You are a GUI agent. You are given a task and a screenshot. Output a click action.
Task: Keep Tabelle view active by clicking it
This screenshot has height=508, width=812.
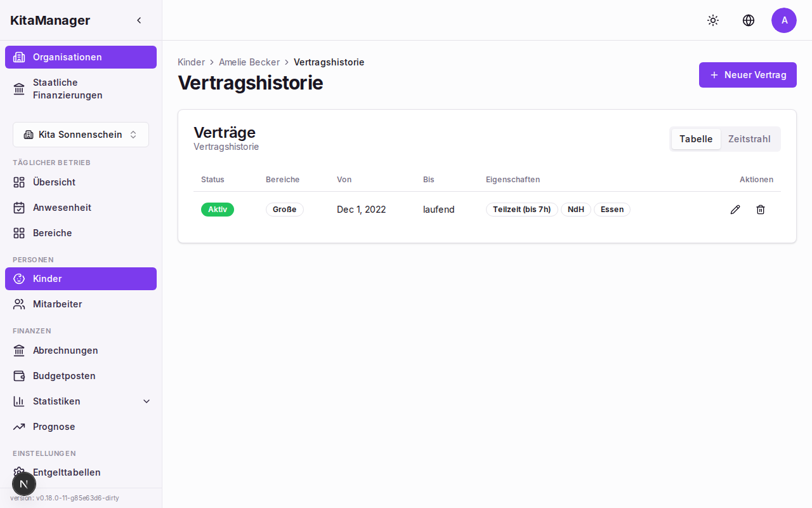(x=695, y=138)
